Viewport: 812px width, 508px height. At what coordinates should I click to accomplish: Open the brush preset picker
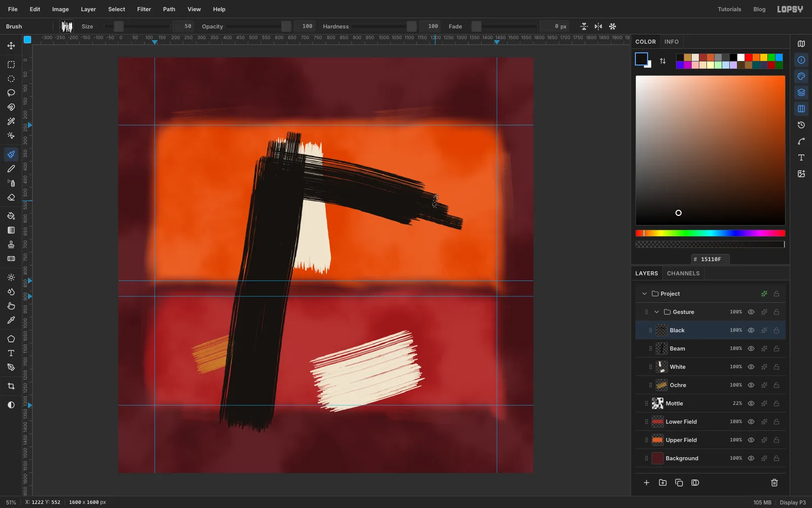(x=66, y=26)
